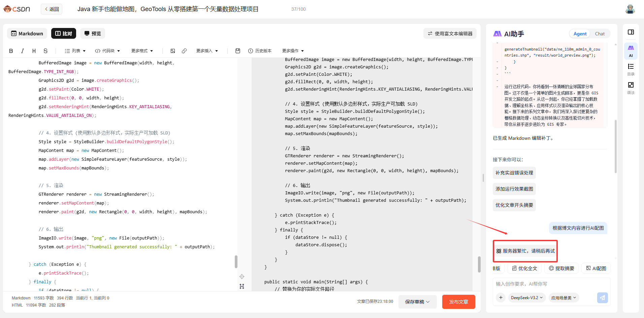Click the fullscreen expand icon between panes
644x318 pixels.
point(242,286)
